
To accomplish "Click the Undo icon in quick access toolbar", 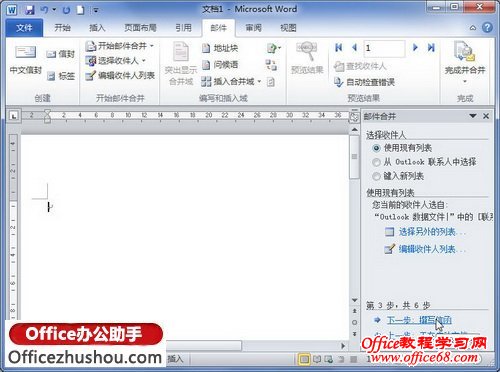I will (45, 10).
